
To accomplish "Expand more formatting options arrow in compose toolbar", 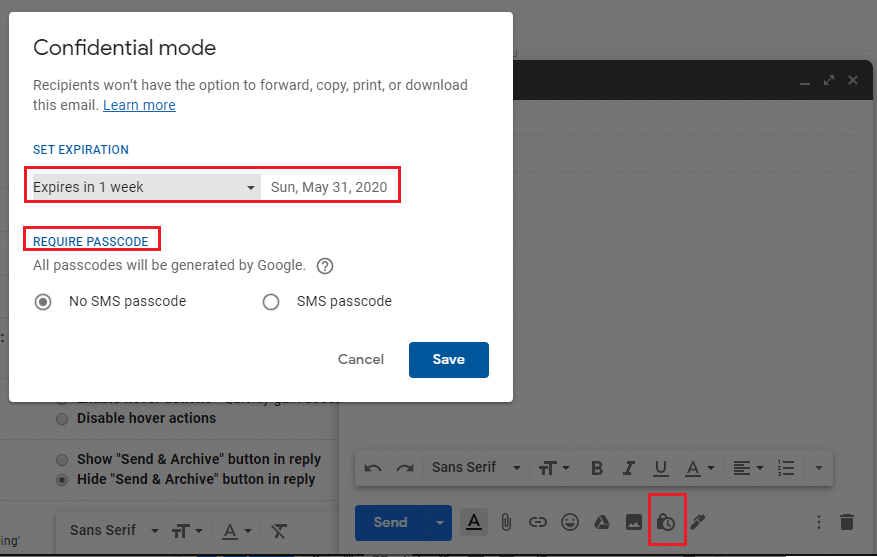I will [818, 468].
